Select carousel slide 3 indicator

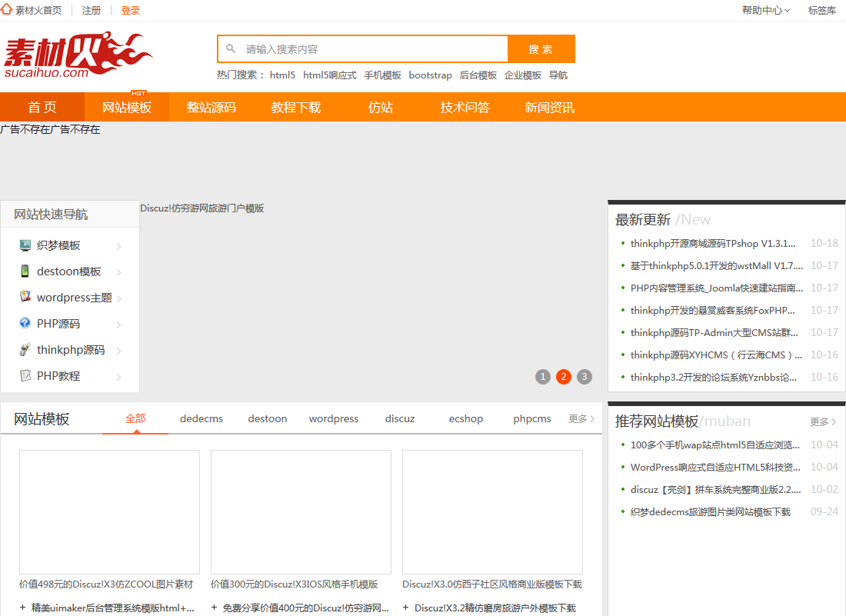click(585, 377)
